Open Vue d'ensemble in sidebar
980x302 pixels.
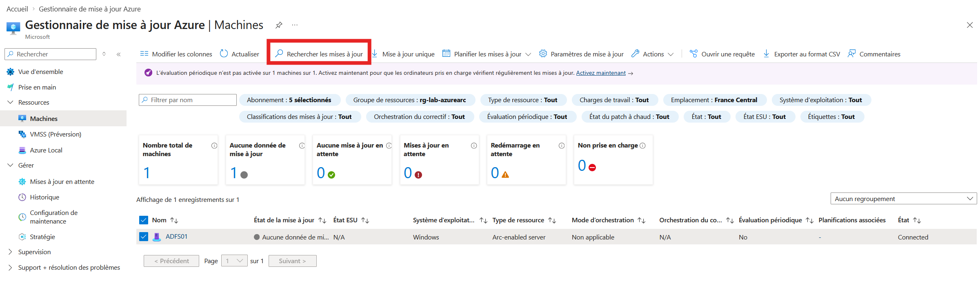[x=40, y=72]
